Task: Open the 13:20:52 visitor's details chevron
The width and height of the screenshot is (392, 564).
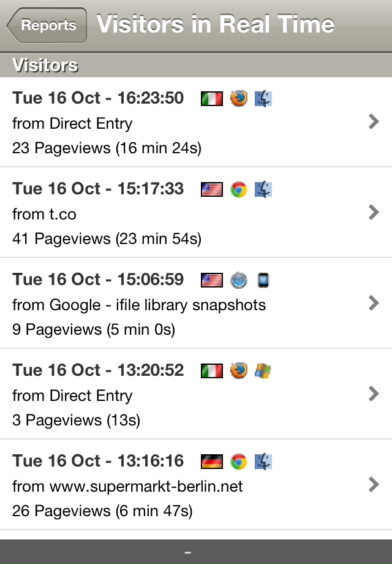Action: (373, 394)
